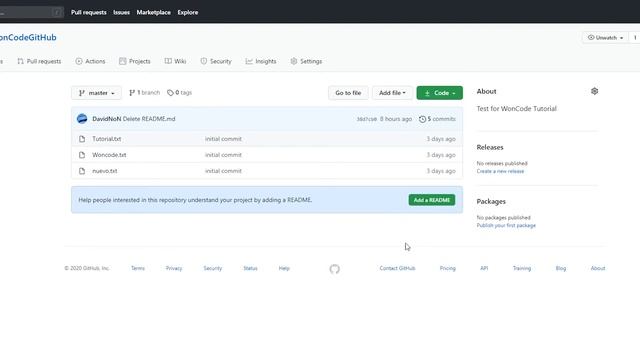Screen dimensions: 640x360
Task: Open the Woncode.txt file
Action: coord(109,155)
